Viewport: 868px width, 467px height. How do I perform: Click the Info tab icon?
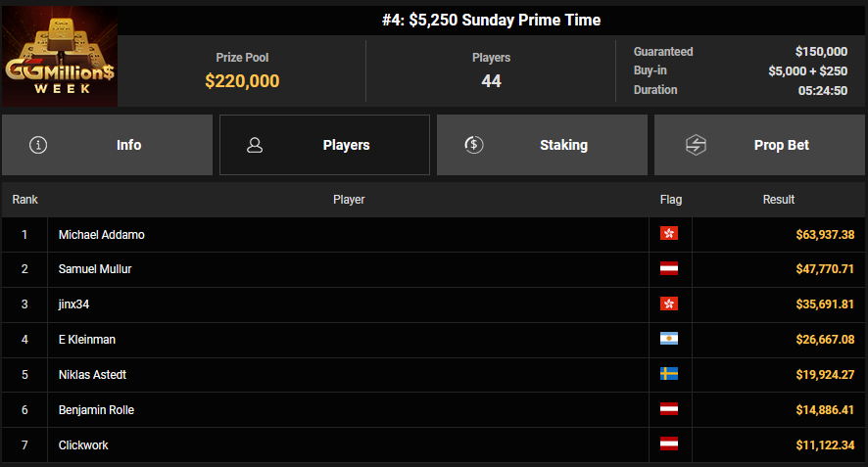click(x=39, y=145)
